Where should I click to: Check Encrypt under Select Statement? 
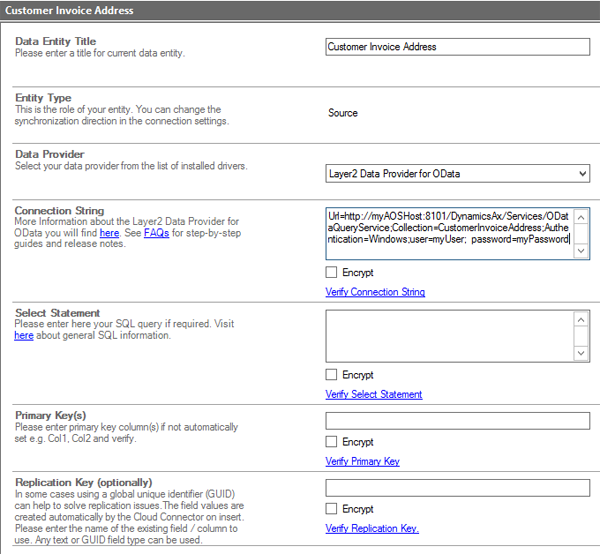[x=332, y=374]
